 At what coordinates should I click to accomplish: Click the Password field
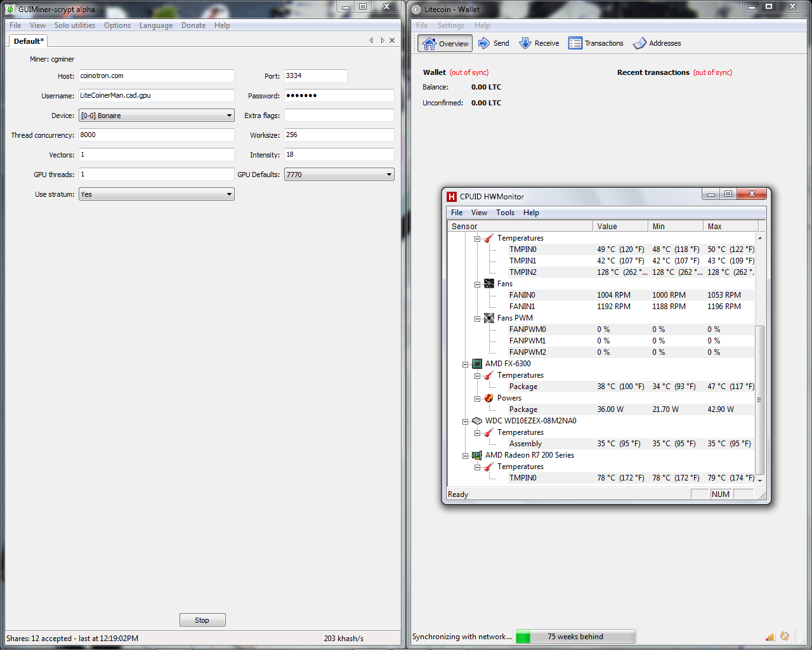(x=339, y=95)
